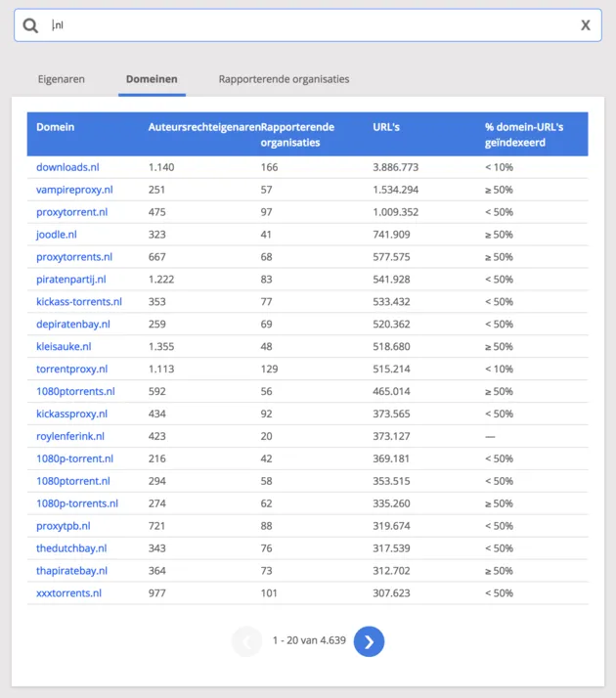Select the value 1.009.352
Screen dimensions: 616x698
[396, 212]
